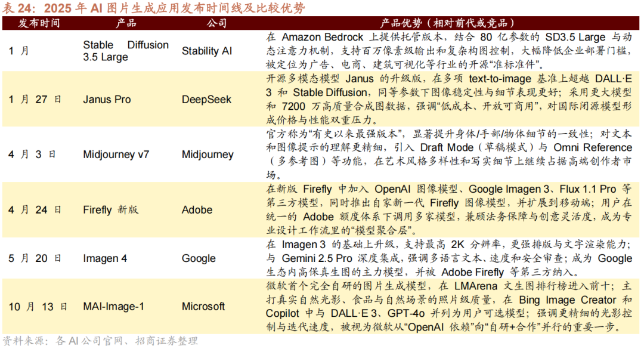Select the MAI-Image-1 product cell
This screenshot has width=644, height=352.
tap(113, 307)
